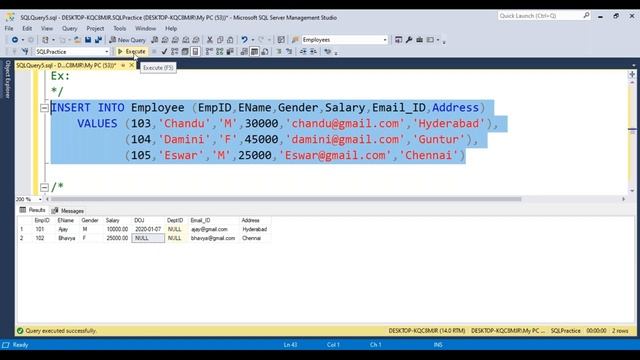640x360 pixels.
Task: Open the Edit menu
Action: tap(27, 29)
